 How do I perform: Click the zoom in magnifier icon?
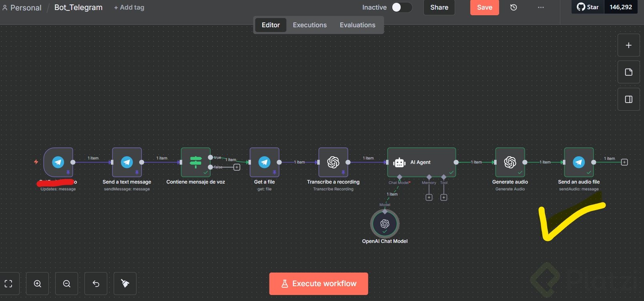tap(38, 284)
